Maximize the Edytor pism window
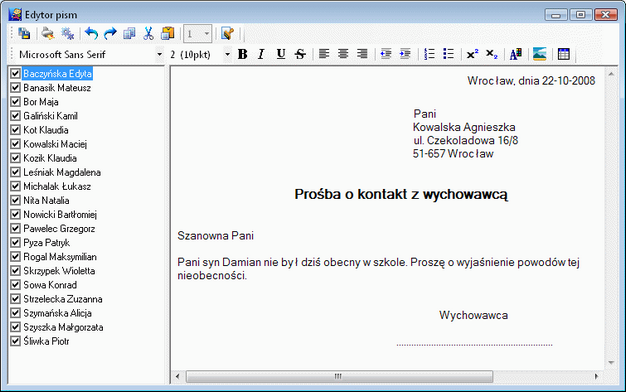 click(580, 15)
